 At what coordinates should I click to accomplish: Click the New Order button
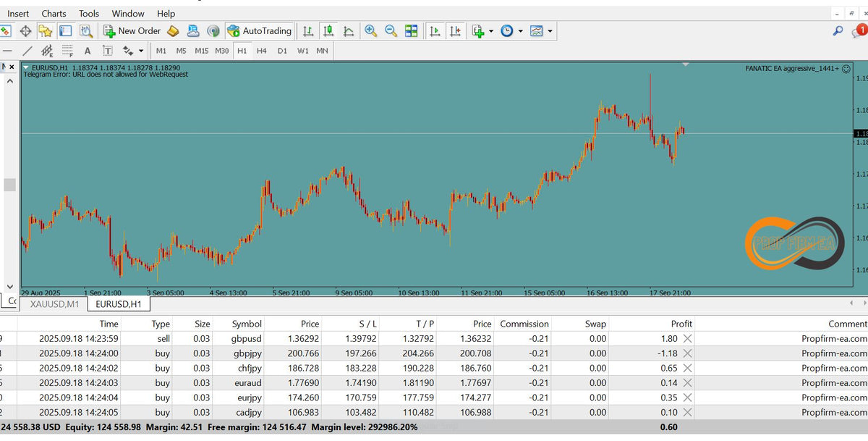(x=132, y=31)
